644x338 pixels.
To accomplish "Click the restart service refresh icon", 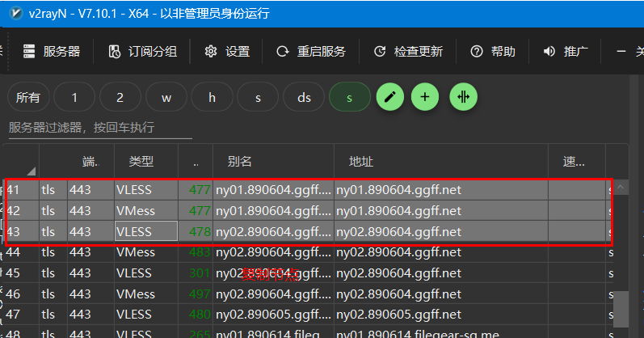I will point(283,52).
